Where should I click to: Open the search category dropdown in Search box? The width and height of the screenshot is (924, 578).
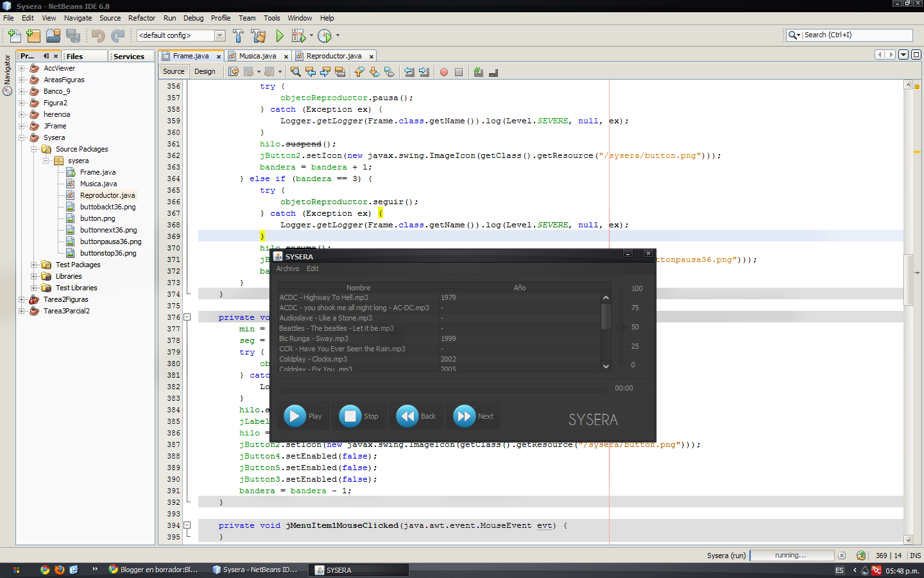coord(794,35)
